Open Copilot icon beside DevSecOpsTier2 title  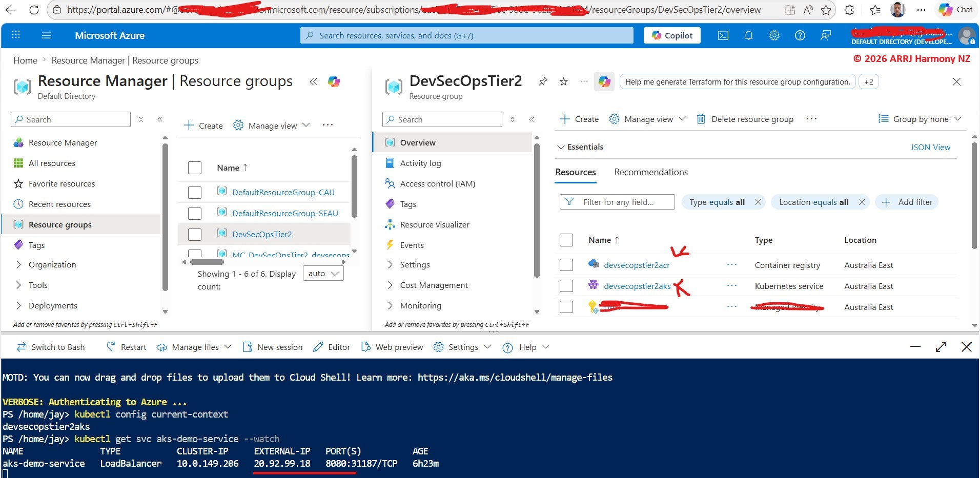[x=604, y=81]
